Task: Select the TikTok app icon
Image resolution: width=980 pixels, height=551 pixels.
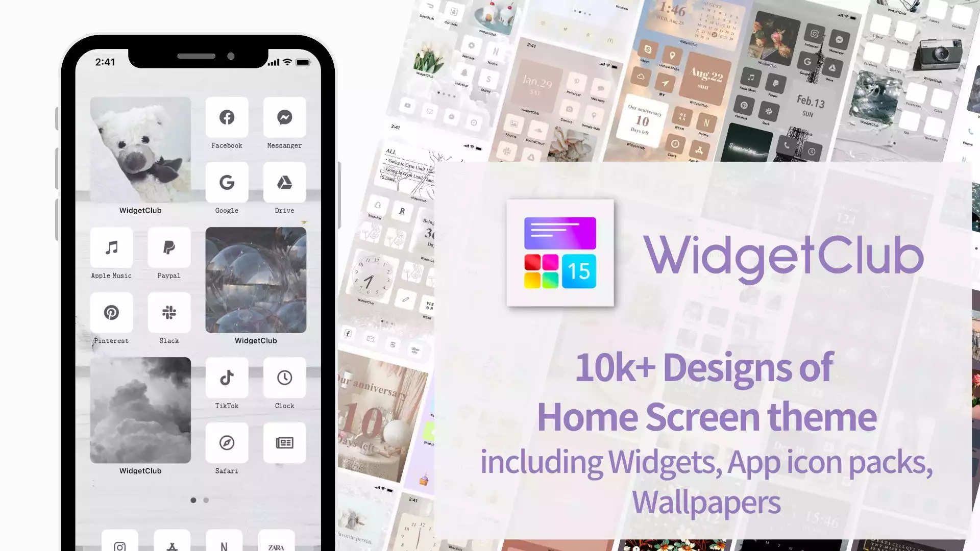Action: tap(226, 378)
